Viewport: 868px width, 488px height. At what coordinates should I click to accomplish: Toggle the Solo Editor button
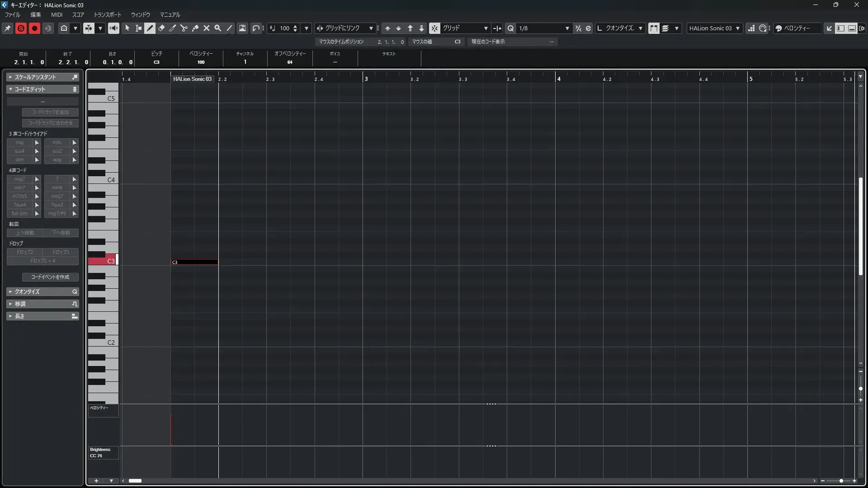21,28
